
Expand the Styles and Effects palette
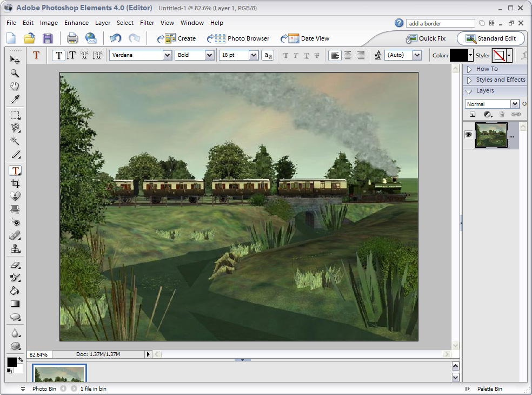pyautogui.click(x=470, y=80)
